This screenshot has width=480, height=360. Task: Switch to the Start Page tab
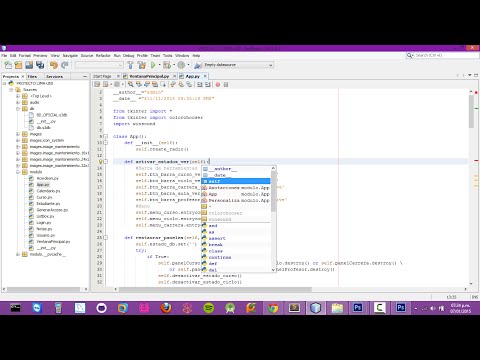coord(102,76)
